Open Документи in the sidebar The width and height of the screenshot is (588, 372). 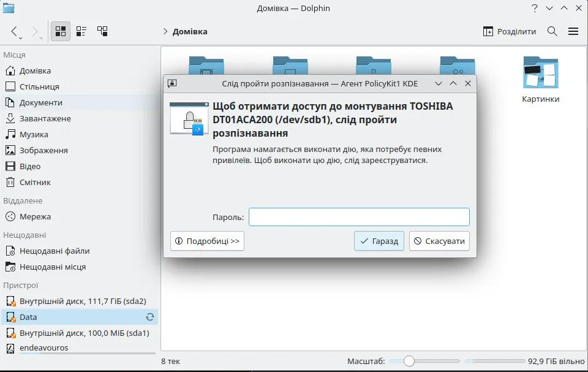[x=80, y=102]
